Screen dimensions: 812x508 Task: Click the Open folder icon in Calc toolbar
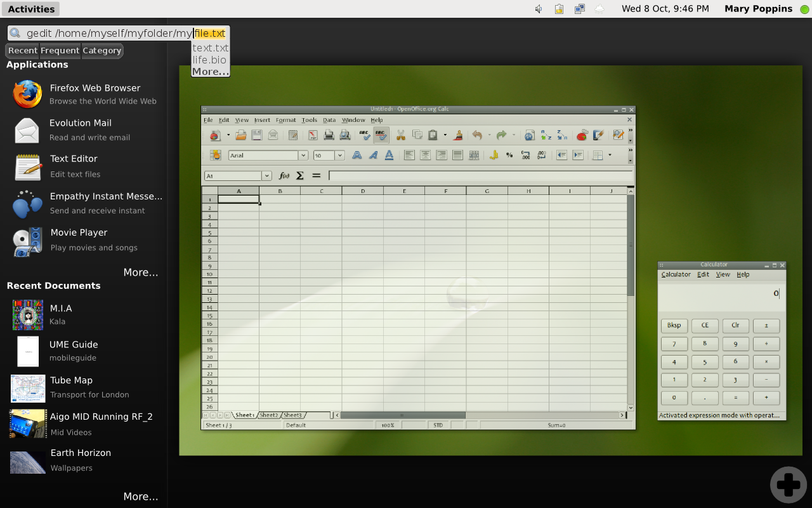[240, 135]
